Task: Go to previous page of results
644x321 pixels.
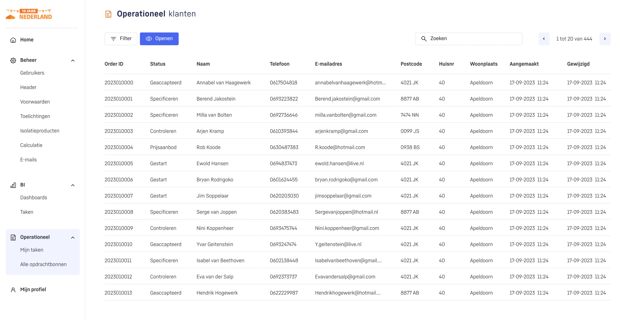Action: 544,39
